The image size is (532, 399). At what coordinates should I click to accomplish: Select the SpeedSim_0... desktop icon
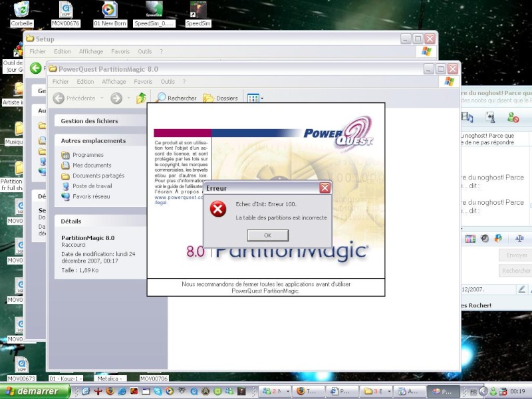coord(154,14)
